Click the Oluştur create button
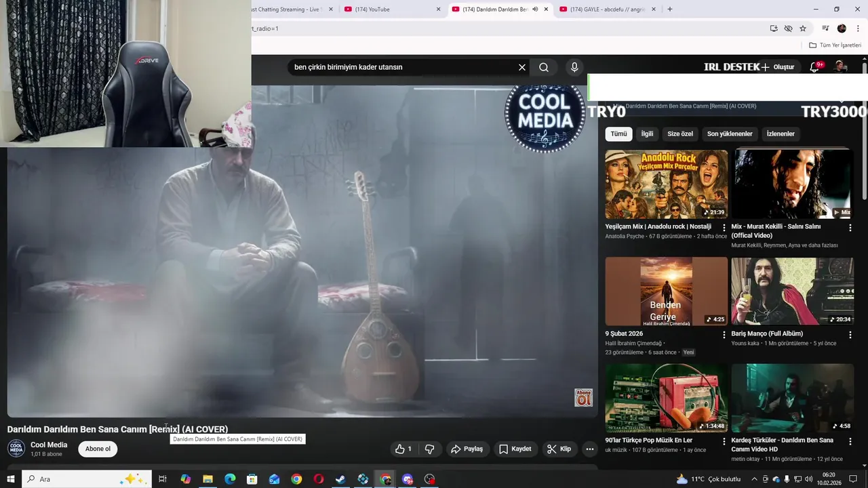The height and width of the screenshot is (488, 868). coord(778,67)
